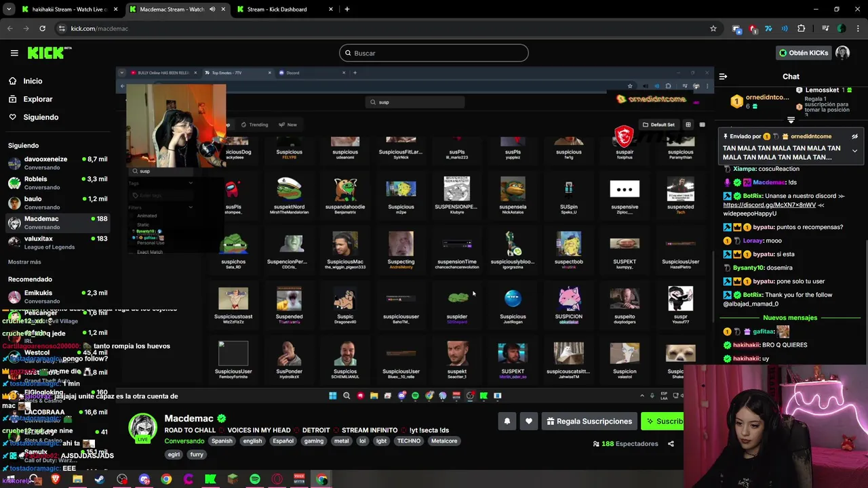This screenshot has height=488, width=868.
Task: Open Steam from the taskbar
Action: tap(100, 479)
